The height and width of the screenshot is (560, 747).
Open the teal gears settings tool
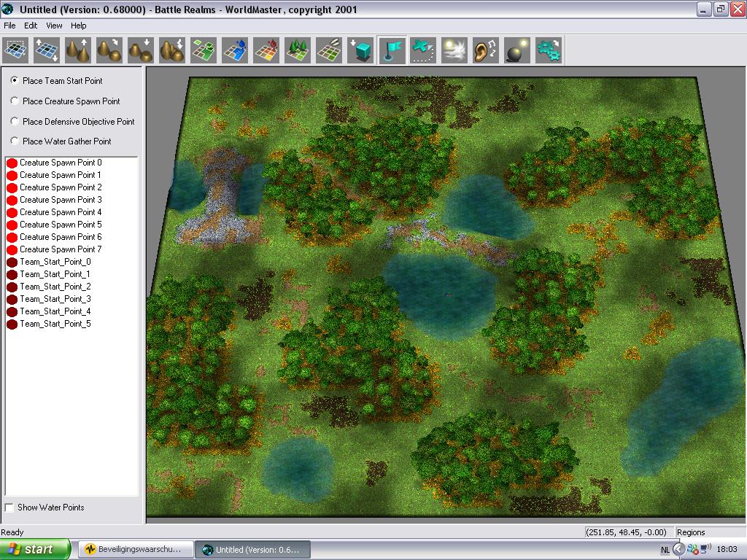coord(549,50)
